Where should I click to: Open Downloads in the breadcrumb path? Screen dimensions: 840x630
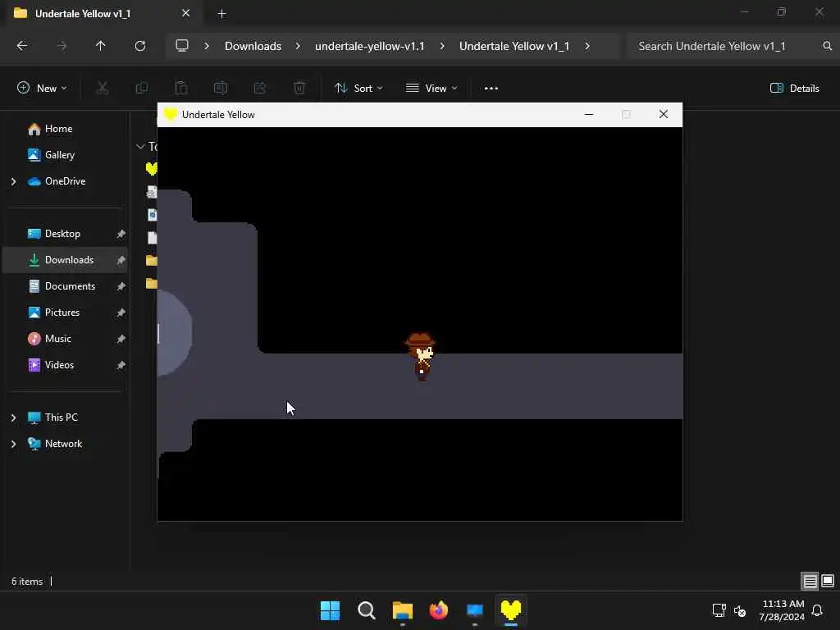pos(253,46)
